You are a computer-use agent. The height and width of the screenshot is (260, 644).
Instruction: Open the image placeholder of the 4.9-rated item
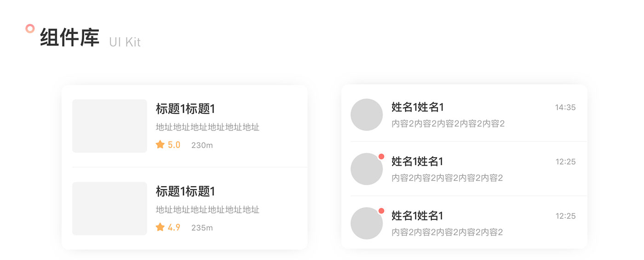[x=109, y=209]
